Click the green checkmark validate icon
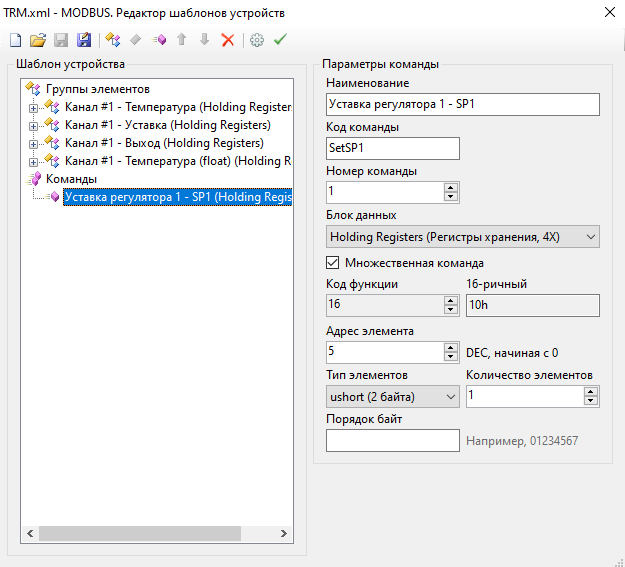 point(280,39)
